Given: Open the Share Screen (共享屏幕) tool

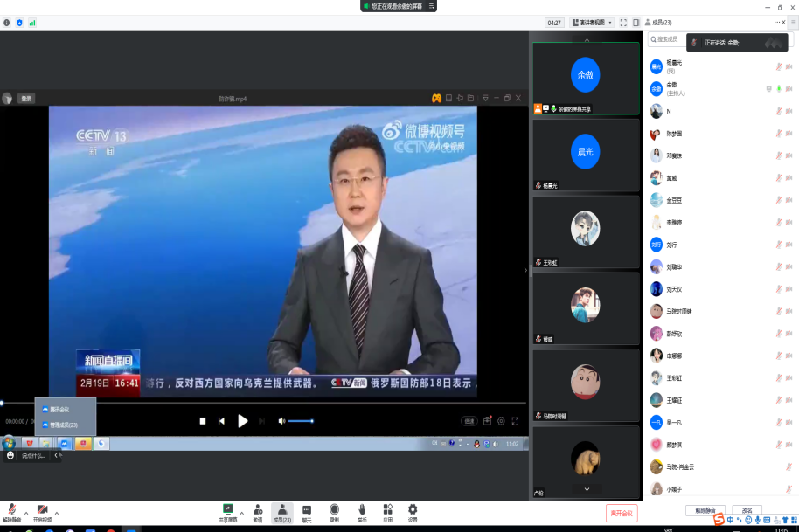Looking at the screenshot, I should (227, 510).
